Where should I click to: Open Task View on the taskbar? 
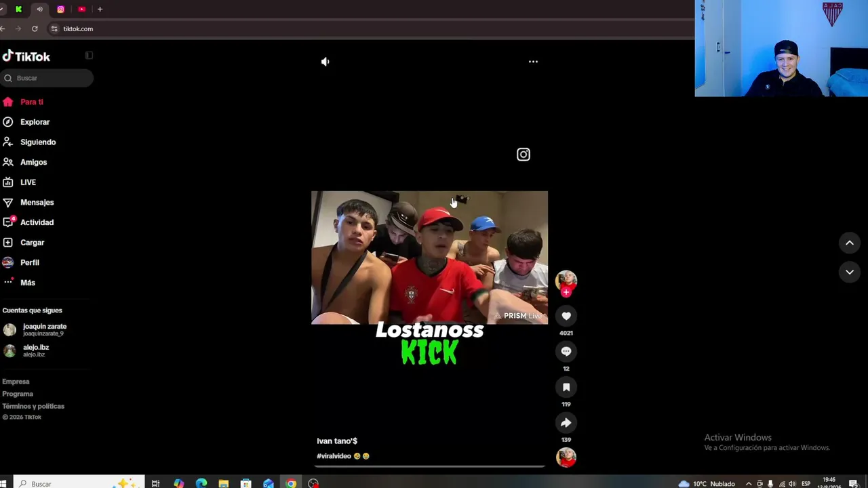coord(156,483)
